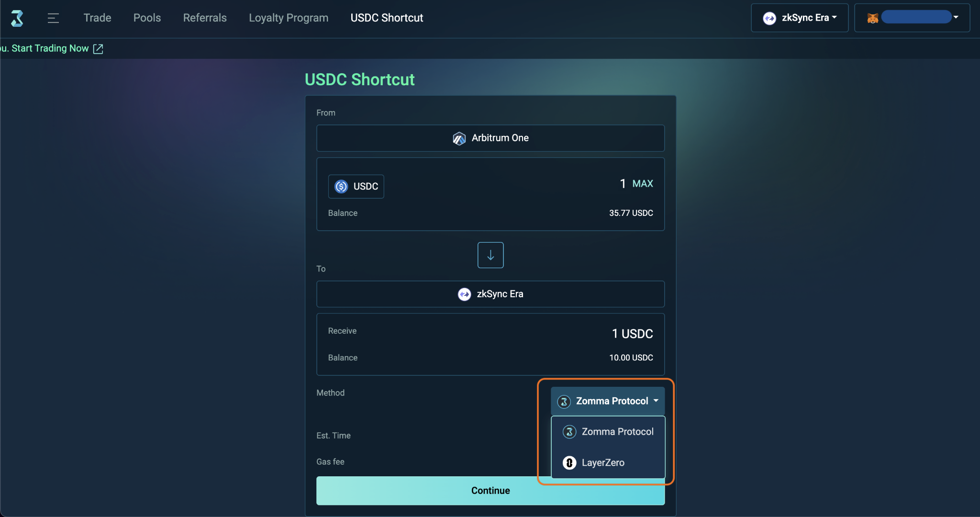Click the Arbitrum logo icon
This screenshot has height=517, width=980.
(x=459, y=138)
